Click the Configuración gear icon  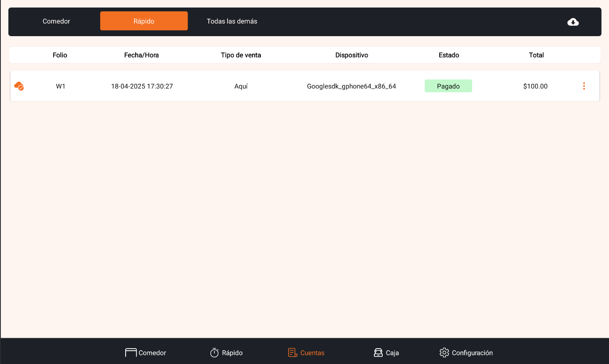pyautogui.click(x=444, y=353)
